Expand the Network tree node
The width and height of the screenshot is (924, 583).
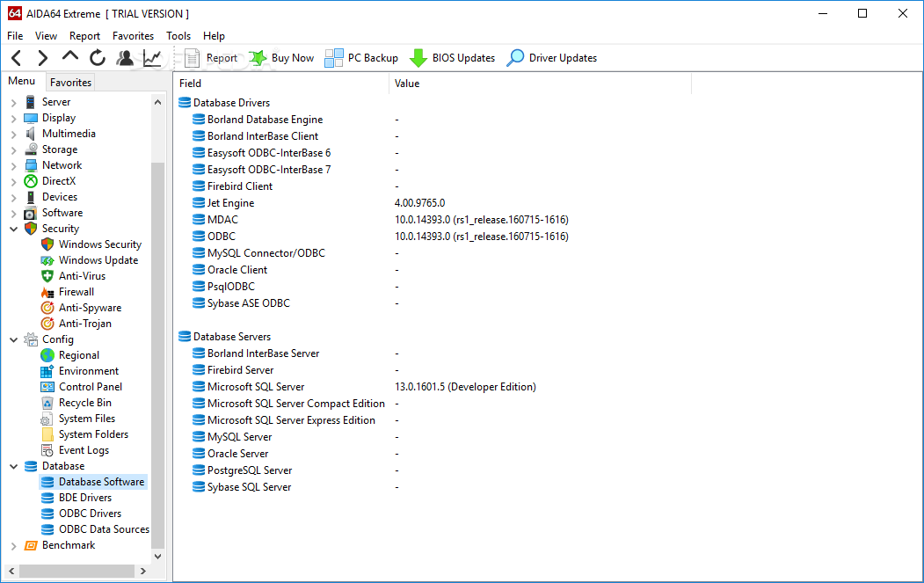pyautogui.click(x=13, y=166)
